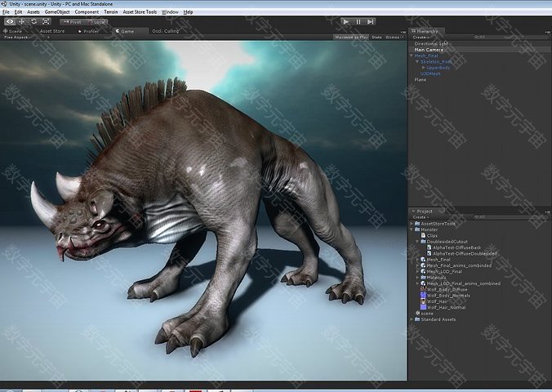Click the Mesh_LOD_Final_anims_combined model icon

pyautogui.click(x=423, y=283)
